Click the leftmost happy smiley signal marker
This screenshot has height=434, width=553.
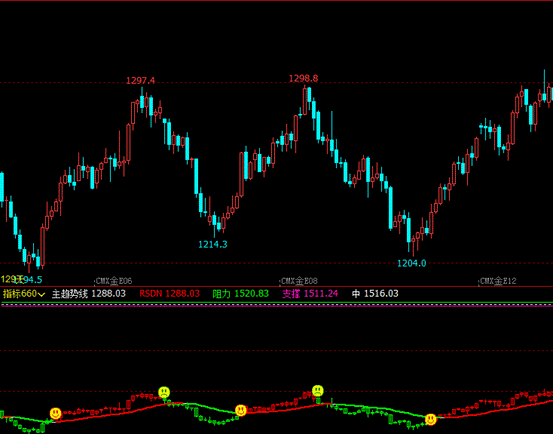[55, 413]
